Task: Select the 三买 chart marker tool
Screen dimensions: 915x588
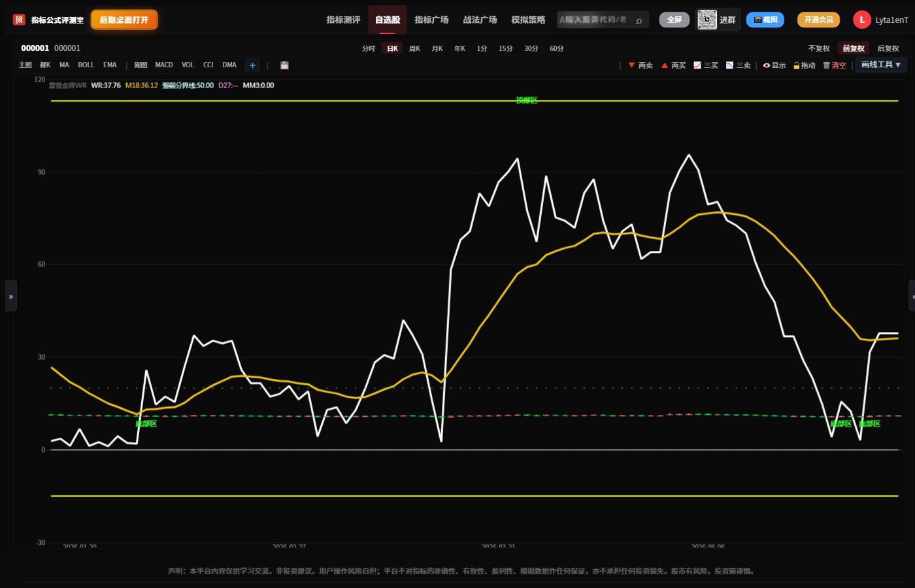Action: pyautogui.click(x=706, y=65)
